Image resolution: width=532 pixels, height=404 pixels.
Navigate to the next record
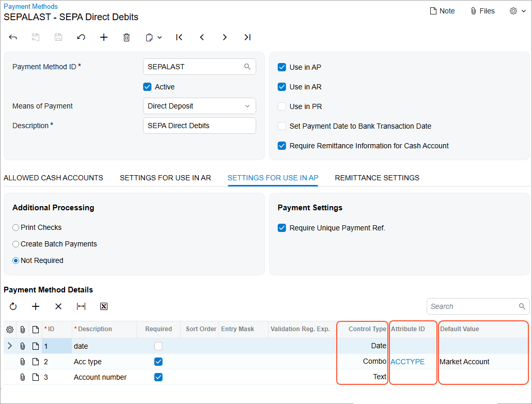tap(225, 37)
